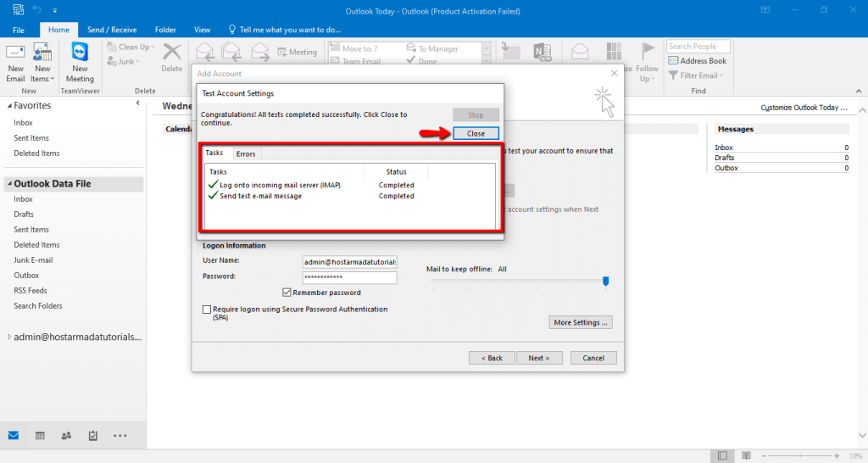Open the Send / Receive tab
The width and height of the screenshot is (868, 463).
tap(112, 30)
